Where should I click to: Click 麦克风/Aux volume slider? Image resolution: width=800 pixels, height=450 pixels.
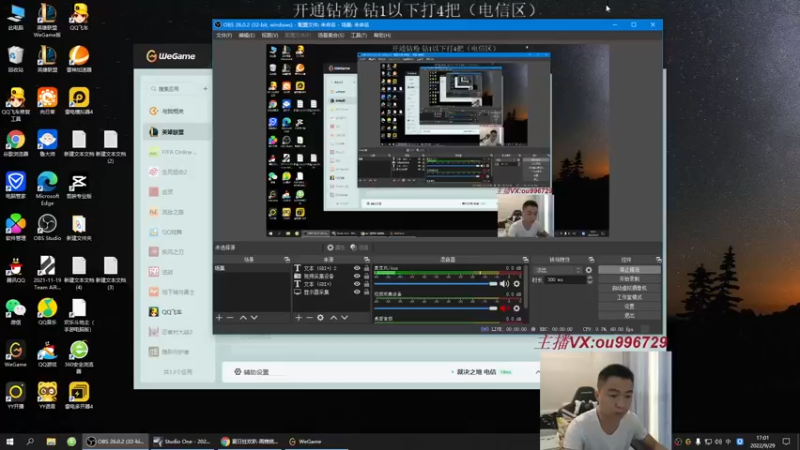coord(436,284)
